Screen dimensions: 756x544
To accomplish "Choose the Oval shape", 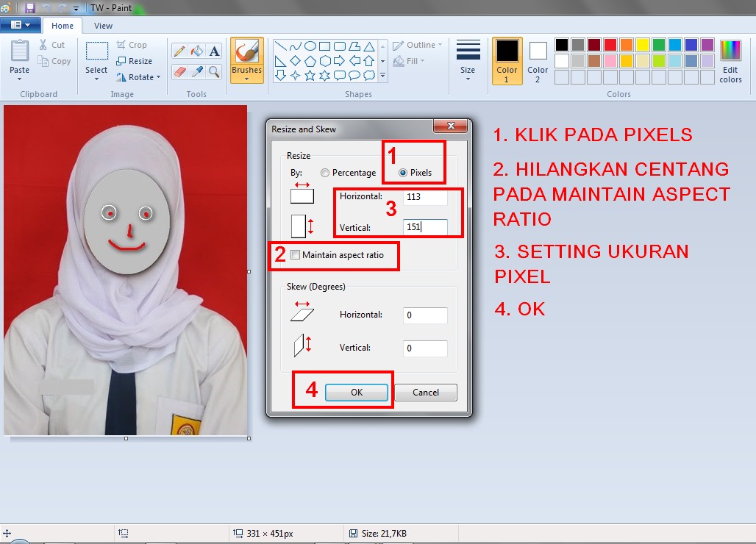I will click(x=310, y=46).
